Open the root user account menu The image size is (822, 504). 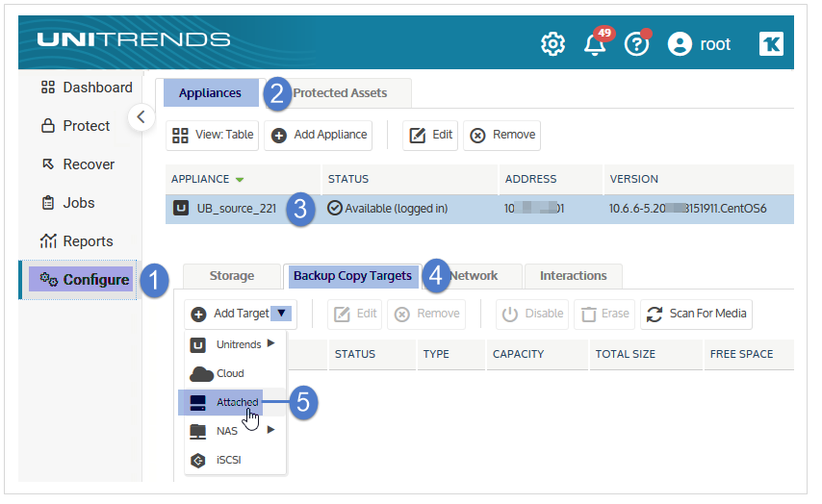point(699,44)
